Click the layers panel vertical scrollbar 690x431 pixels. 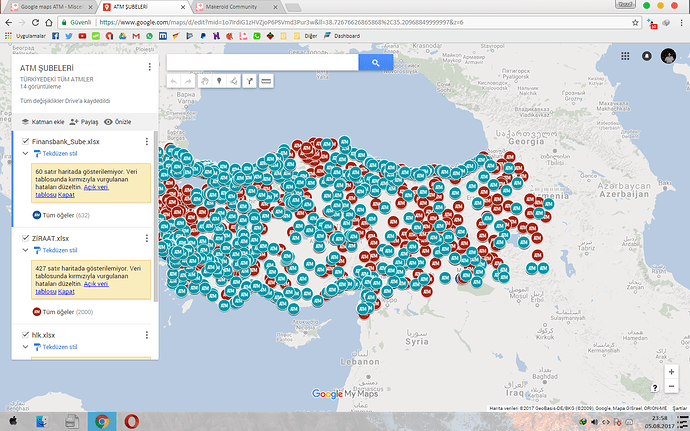pos(155,216)
